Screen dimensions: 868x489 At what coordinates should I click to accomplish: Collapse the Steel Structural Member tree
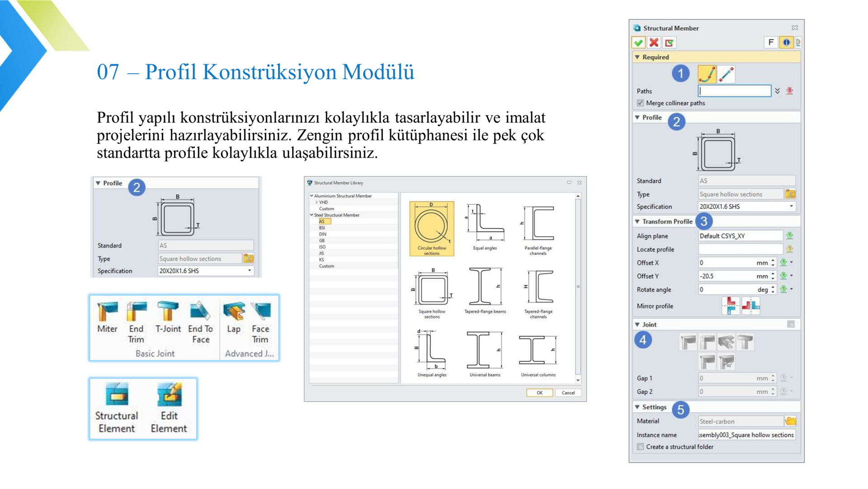pos(311,215)
